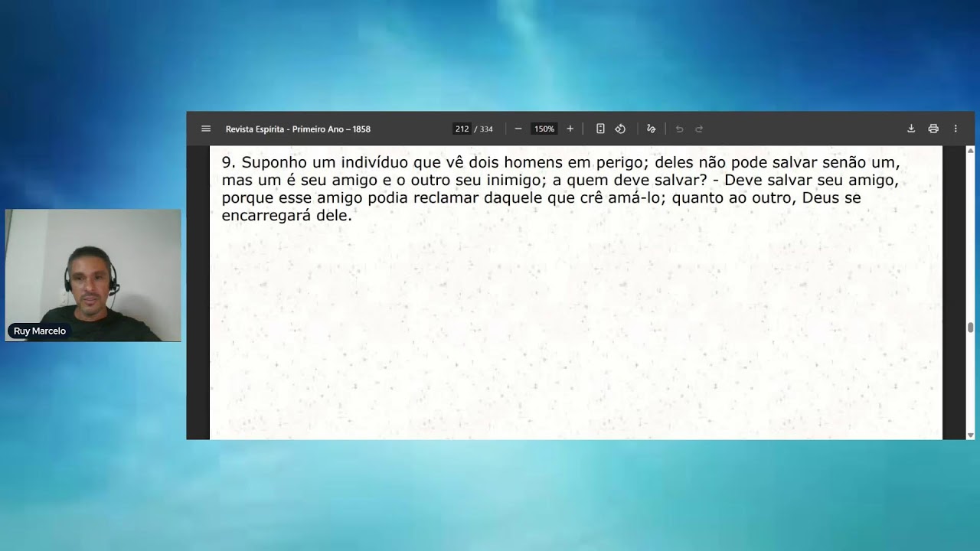980x551 pixels.
Task: Click the undo arrow in PDF toolbar
Action: pos(679,129)
